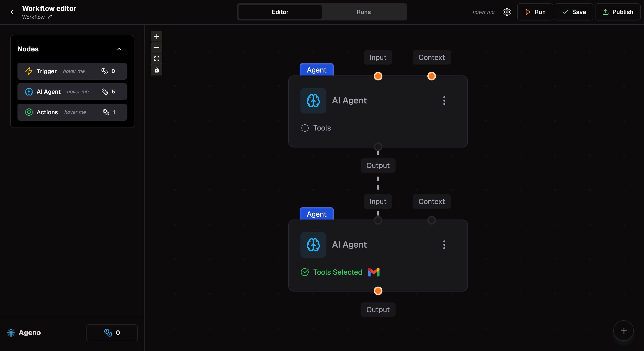Click the bottom node's Agent label tag
The height and width of the screenshot is (351, 644).
[x=316, y=214]
